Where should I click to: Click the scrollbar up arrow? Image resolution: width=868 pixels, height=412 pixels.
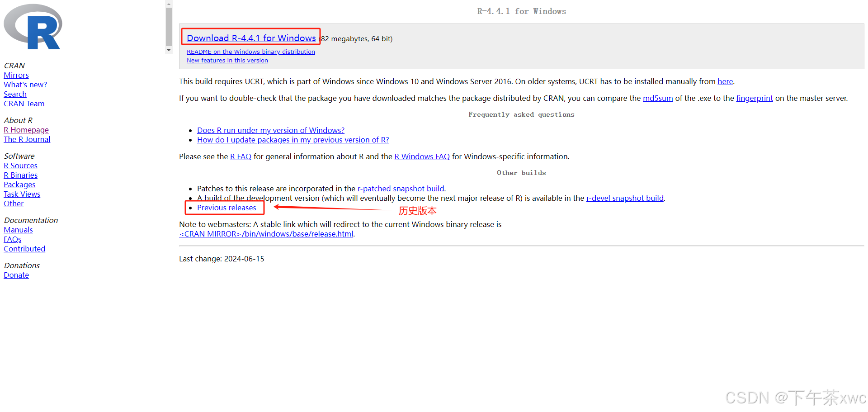pos(169,4)
